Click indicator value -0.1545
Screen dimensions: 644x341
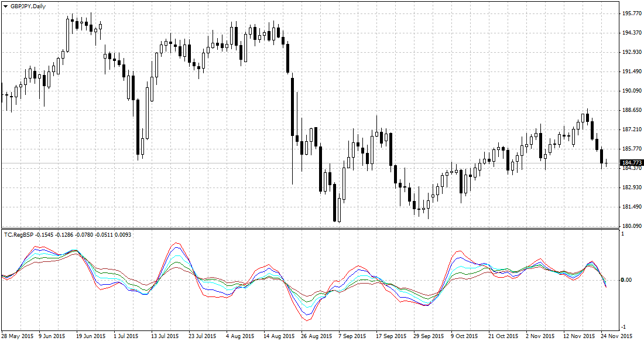click(44, 234)
